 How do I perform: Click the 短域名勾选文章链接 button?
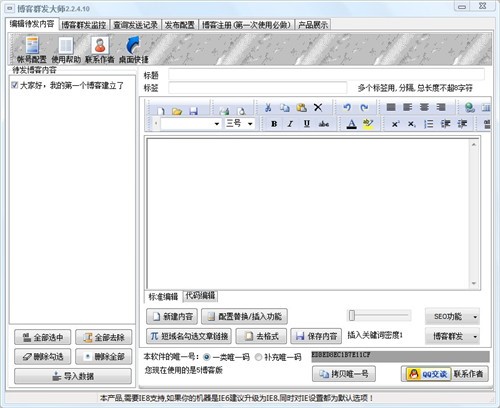coord(189,336)
